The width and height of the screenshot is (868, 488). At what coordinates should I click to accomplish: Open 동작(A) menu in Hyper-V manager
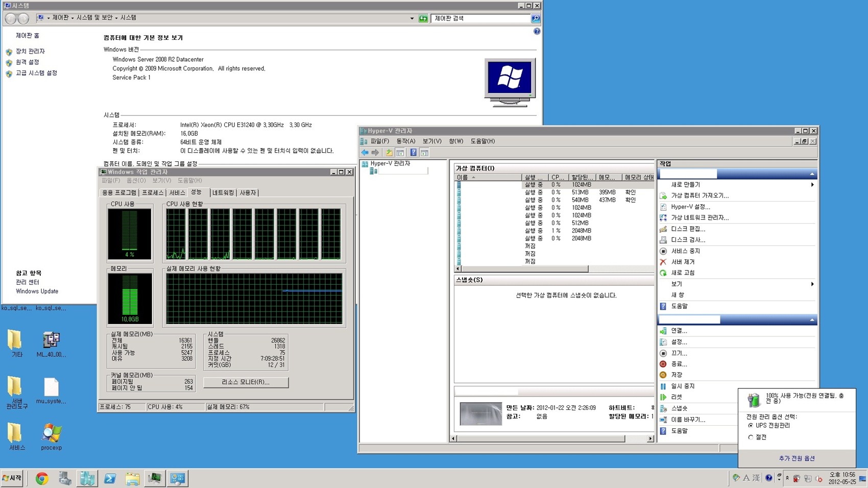click(406, 141)
